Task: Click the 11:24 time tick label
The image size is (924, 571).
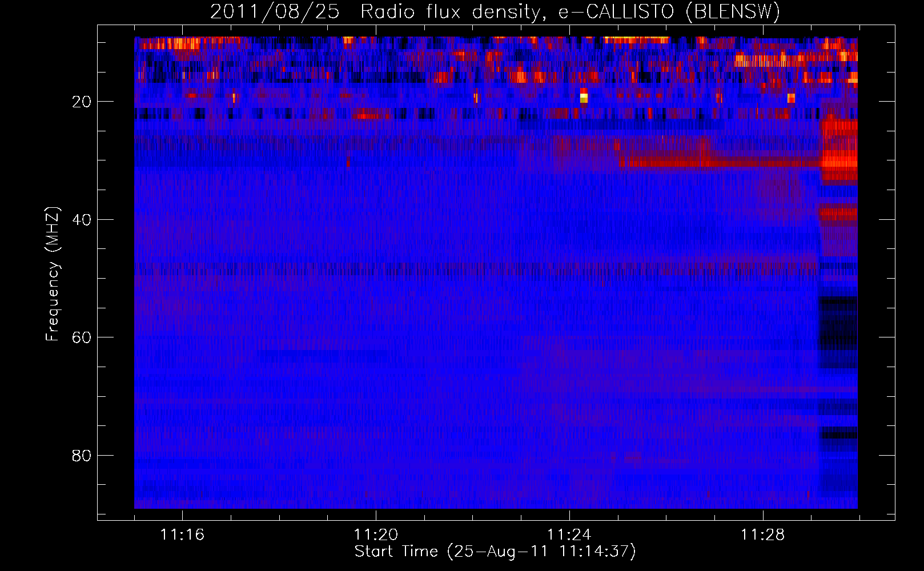Action: [x=569, y=534]
